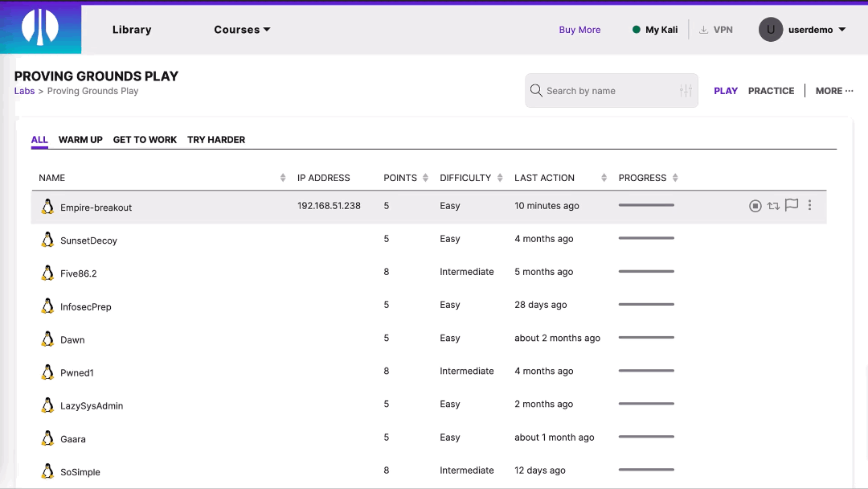Switch to the TRY HARDER tab
This screenshot has height=489, width=868.
[x=215, y=139]
